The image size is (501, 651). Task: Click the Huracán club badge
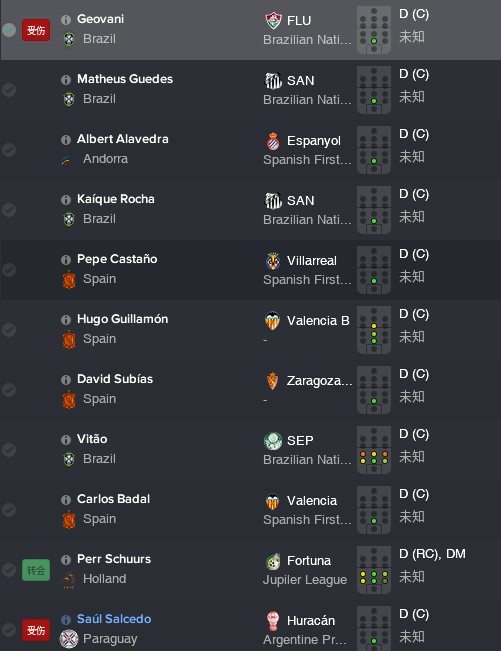273,621
